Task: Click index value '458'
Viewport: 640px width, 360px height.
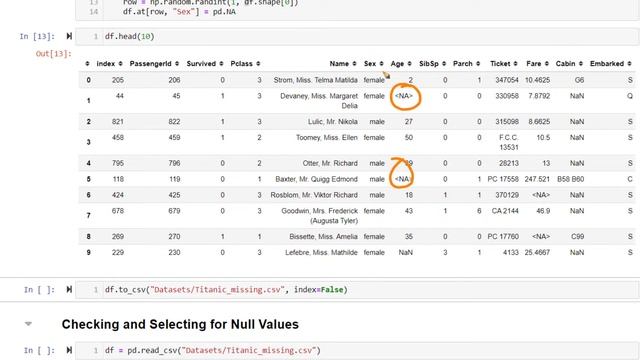Action: pos(118,138)
